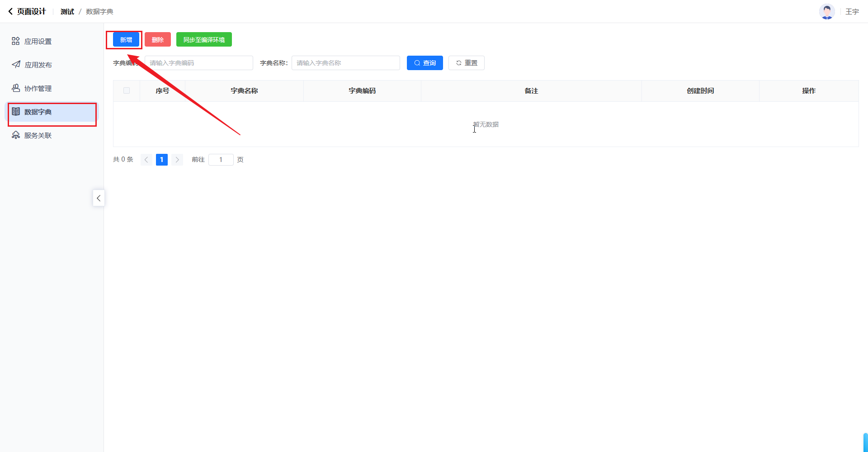Click the user avatar for 王宇
Screen dimensions: 868x452
click(x=827, y=11)
